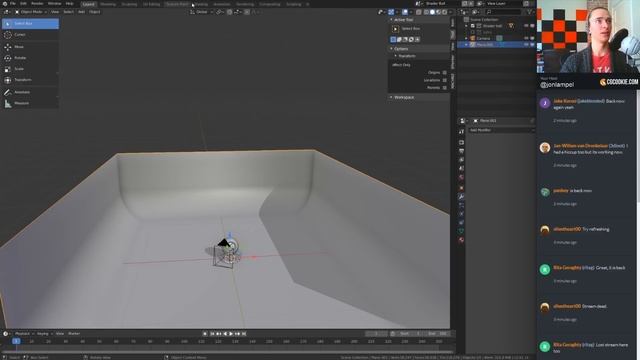
Task: Toggle X-ray icon in viewport header
Action: click(x=419, y=12)
